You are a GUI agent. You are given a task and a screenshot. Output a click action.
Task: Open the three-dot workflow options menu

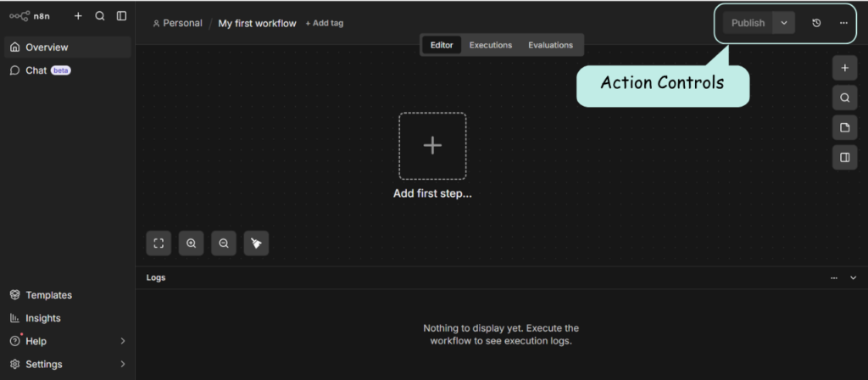(x=843, y=23)
